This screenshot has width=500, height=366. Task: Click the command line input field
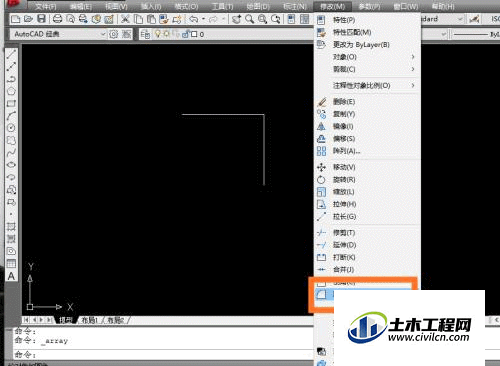pyautogui.click(x=163, y=354)
